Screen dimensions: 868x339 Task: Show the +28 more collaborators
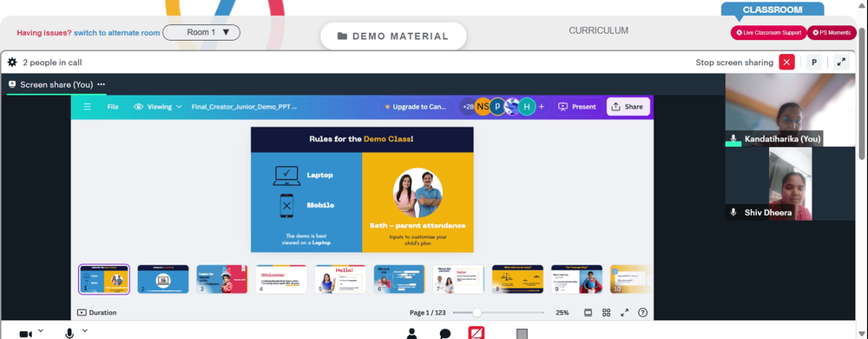click(x=468, y=107)
